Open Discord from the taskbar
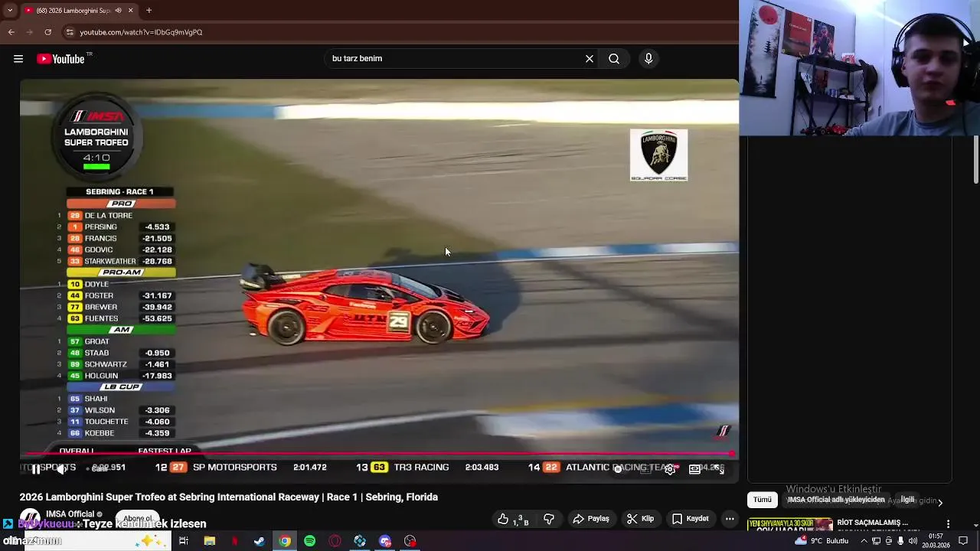980x551 pixels. (385, 541)
